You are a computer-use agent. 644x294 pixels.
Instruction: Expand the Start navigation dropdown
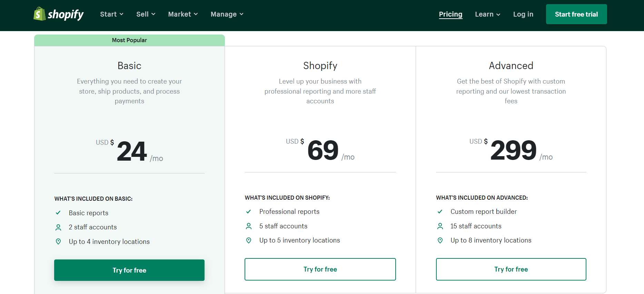tap(112, 14)
